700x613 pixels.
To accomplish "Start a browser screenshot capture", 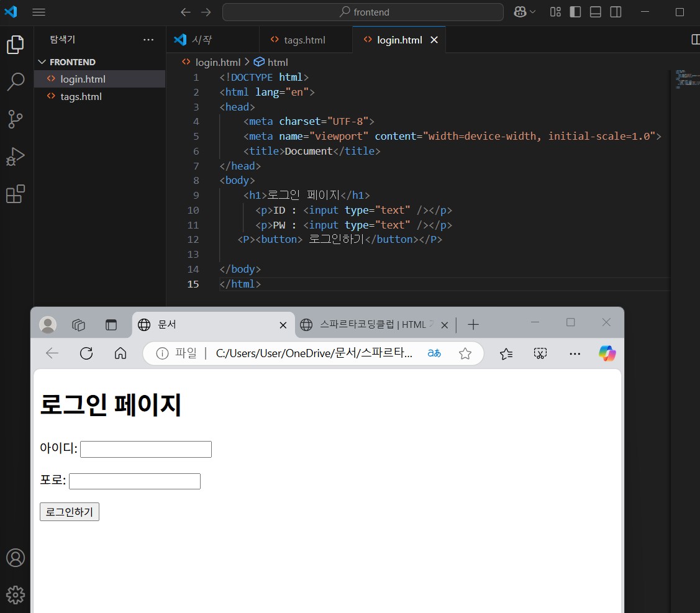I will (x=540, y=353).
